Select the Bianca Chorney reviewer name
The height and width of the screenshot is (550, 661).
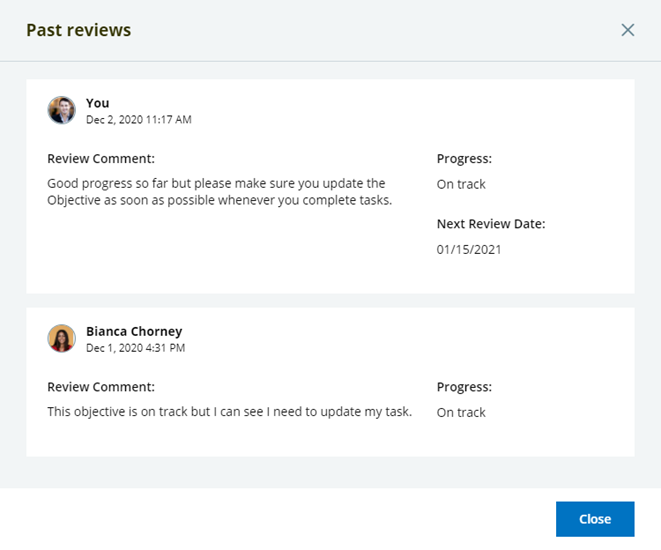pos(134,331)
